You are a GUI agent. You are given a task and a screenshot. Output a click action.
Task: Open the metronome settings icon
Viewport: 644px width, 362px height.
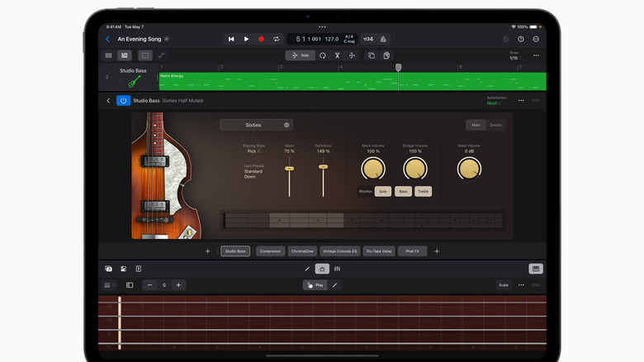point(383,39)
